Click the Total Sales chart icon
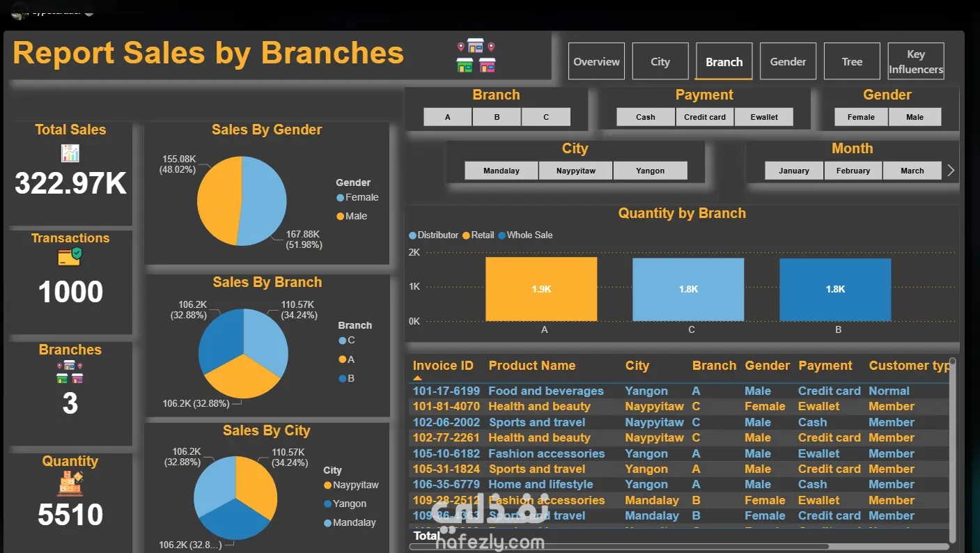This screenshot has height=553, width=980. click(70, 153)
